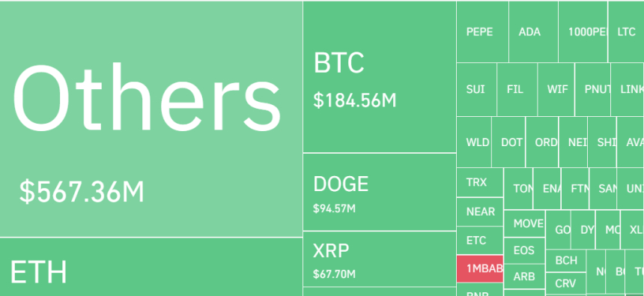This screenshot has width=644, height=296.
Task: Select the ETH tile
Action: tap(151, 268)
